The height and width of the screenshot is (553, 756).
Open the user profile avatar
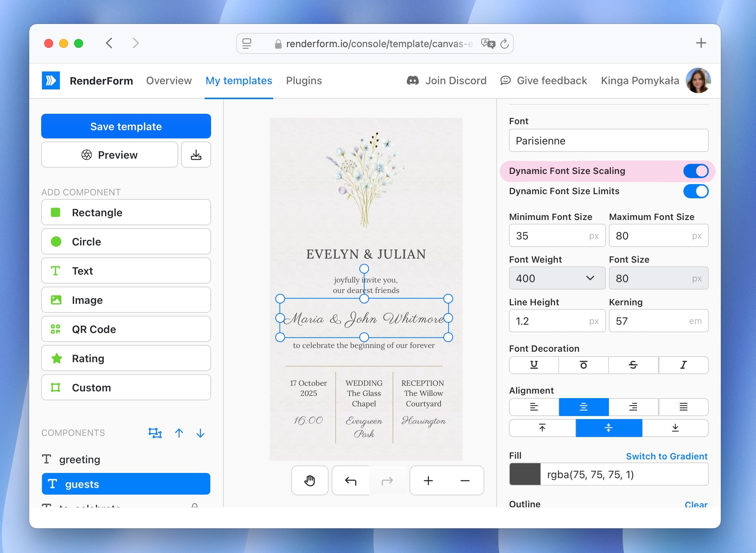[x=698, y=80]
